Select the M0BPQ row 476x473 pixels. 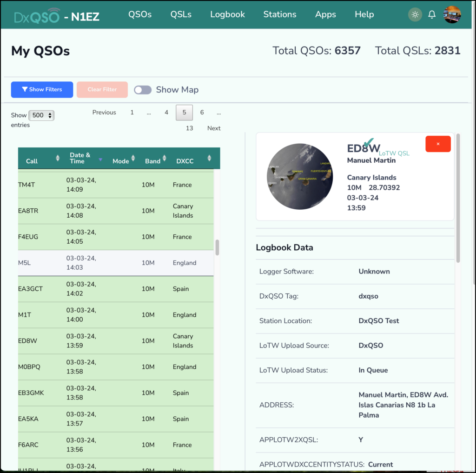[x=116, y=367]
